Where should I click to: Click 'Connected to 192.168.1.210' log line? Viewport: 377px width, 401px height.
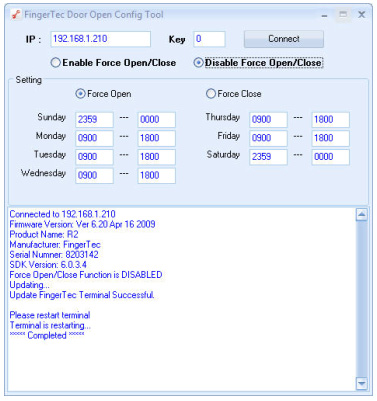[x=62, y=214]
